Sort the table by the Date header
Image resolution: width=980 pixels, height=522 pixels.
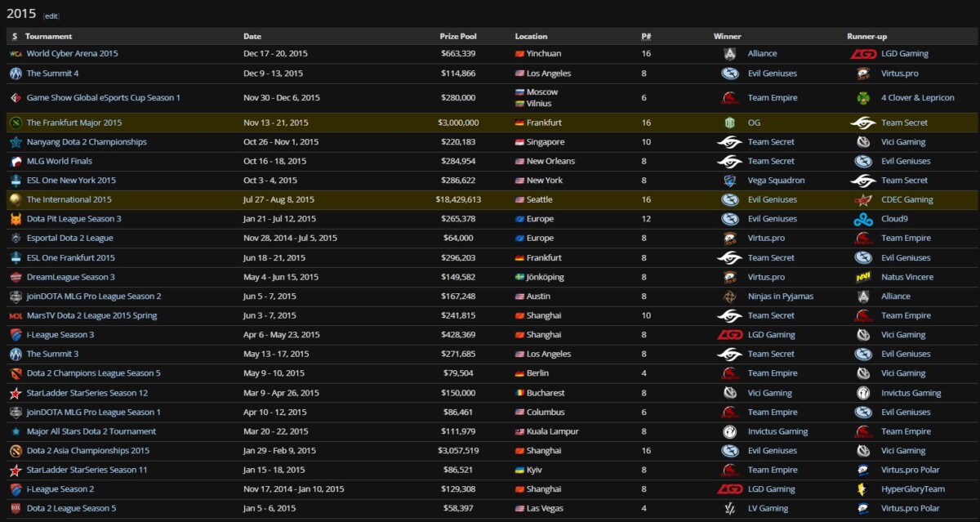252,36
